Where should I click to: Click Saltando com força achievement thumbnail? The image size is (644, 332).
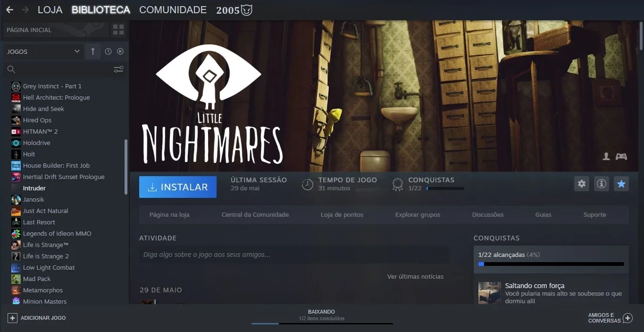click(x=489, y=293)
